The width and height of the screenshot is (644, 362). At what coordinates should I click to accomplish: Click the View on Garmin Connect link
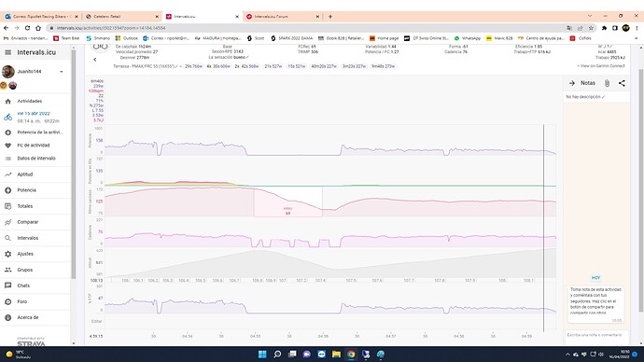click(x=601, y=66)
